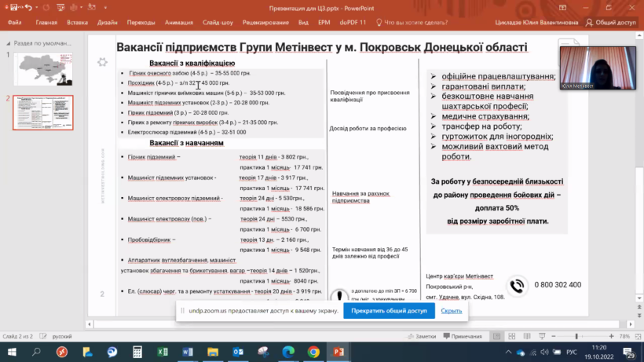This screenshot has height=362, width=644.
Task: Click heading 'Вакансії з кваліфікацією'
Action: (x=192, y=63)
